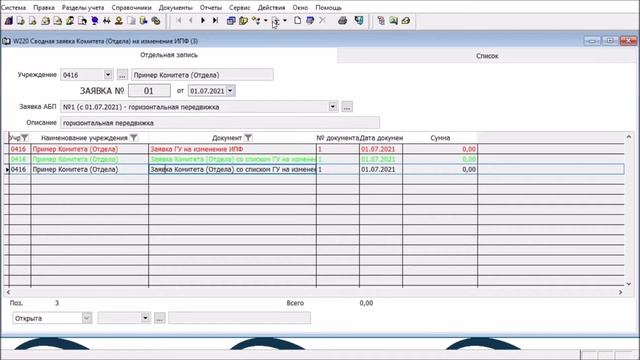Click the blue stacked windows icon beside delete
This screenshot has height=360, width=640.
(310, 20)
